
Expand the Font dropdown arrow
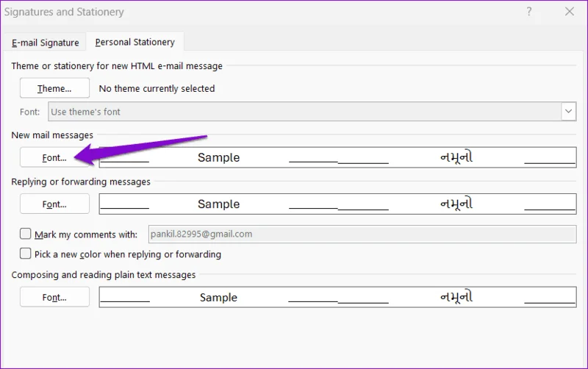[568, 112]
